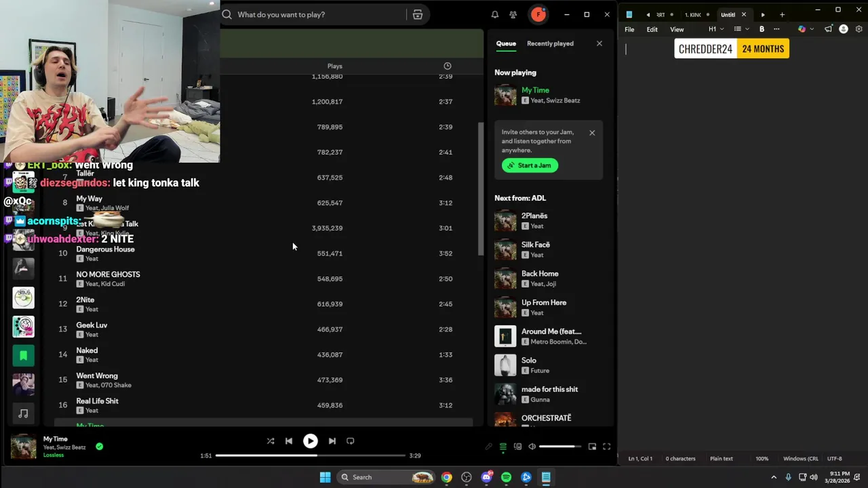Toggle repeat mode in Spotify

click(351, 441)
